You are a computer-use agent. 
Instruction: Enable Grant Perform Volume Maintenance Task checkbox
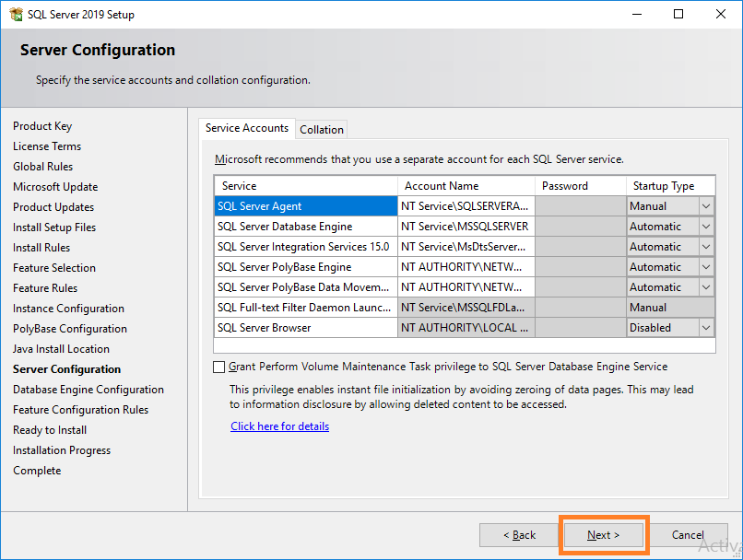click(x=218, y=367)
